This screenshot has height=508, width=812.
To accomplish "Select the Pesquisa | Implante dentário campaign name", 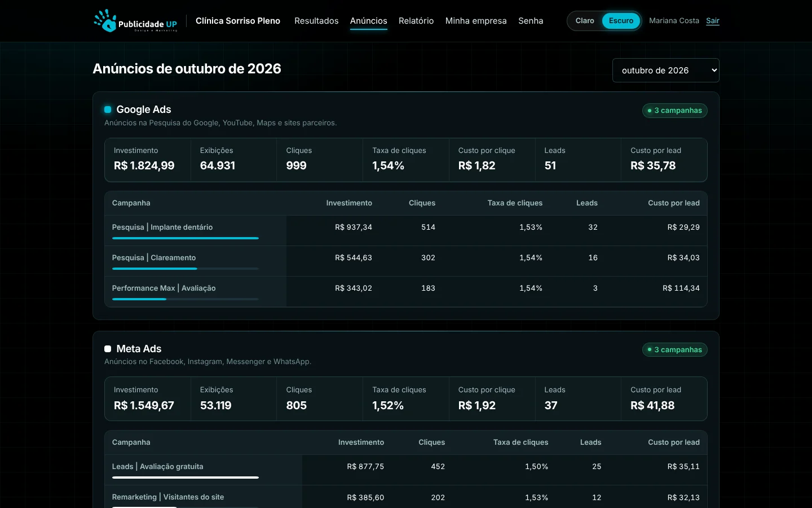I will pos(162,227).
